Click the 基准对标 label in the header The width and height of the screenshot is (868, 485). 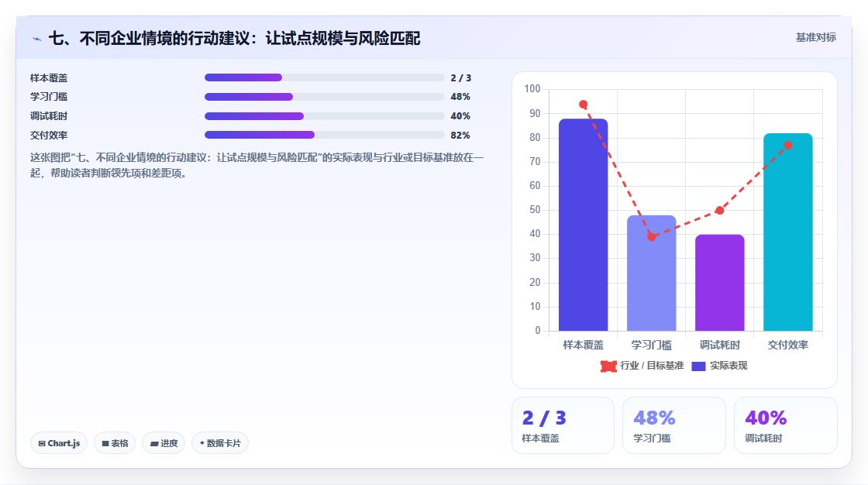[x=815, y=38]
